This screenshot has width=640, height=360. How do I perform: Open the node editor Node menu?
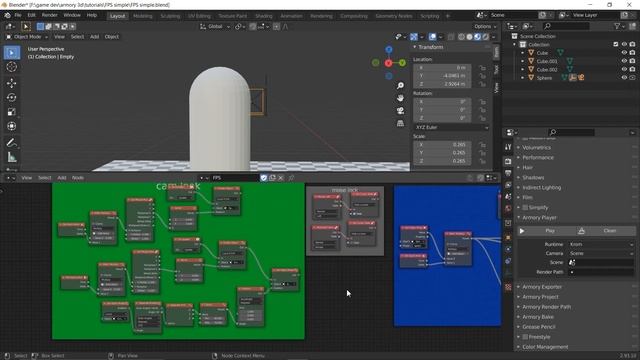(78, 178)
